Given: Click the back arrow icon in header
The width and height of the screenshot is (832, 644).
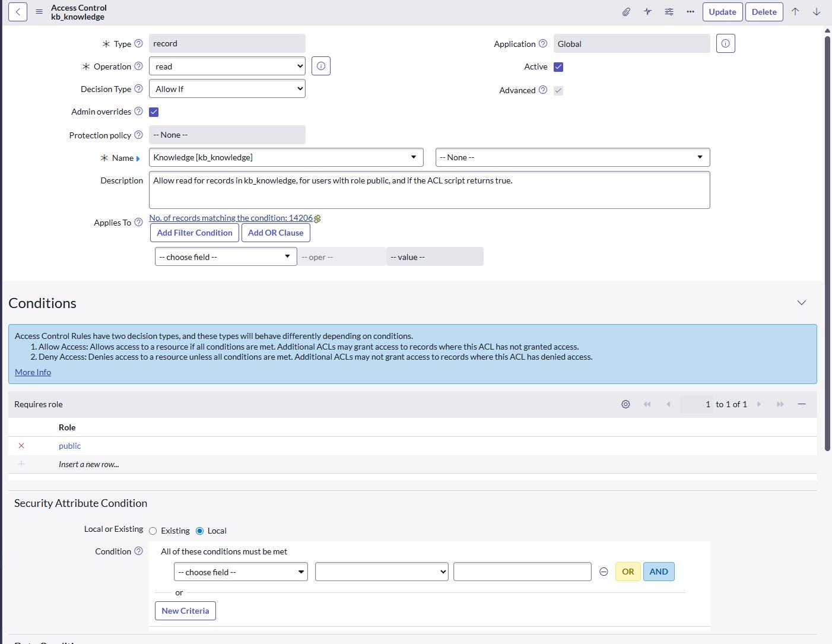Looking at the screenshot, I should [18, 12].
